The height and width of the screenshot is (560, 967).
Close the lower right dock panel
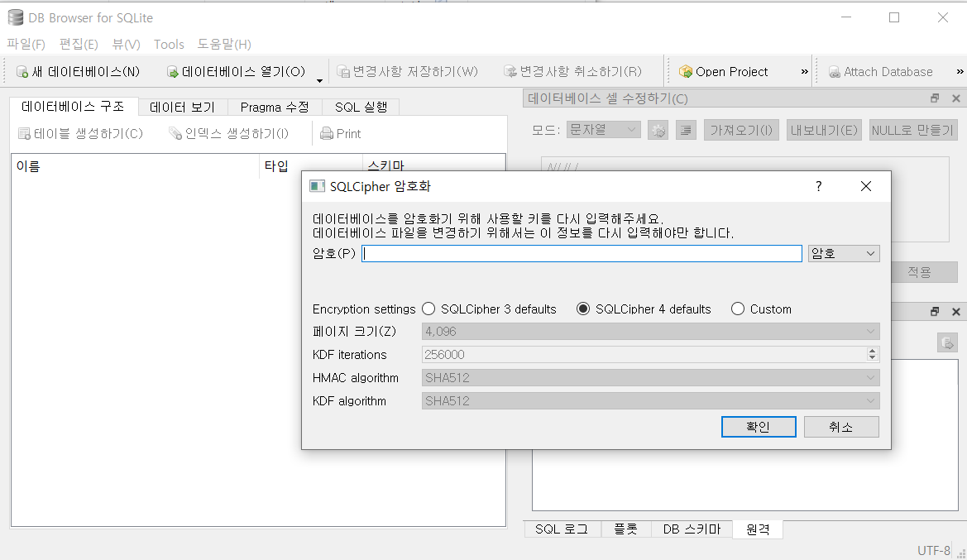click(x=956, y=312)
